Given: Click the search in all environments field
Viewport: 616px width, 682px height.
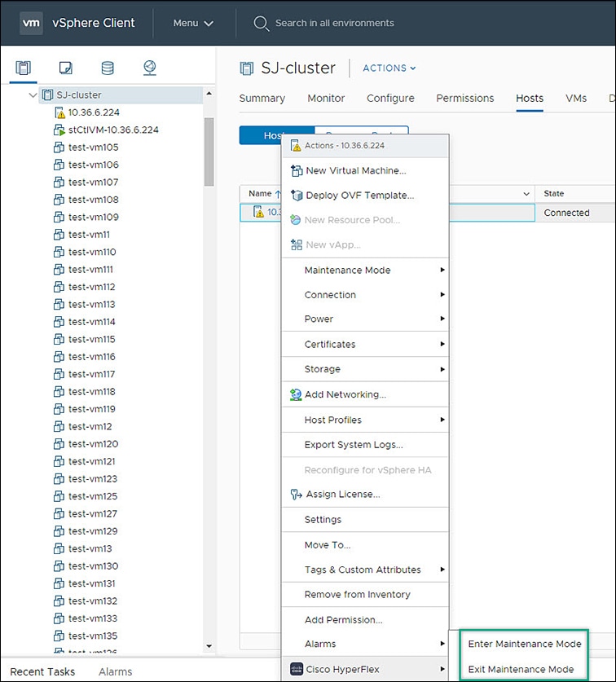Looking at the screenshot, I should pos(335,23).
